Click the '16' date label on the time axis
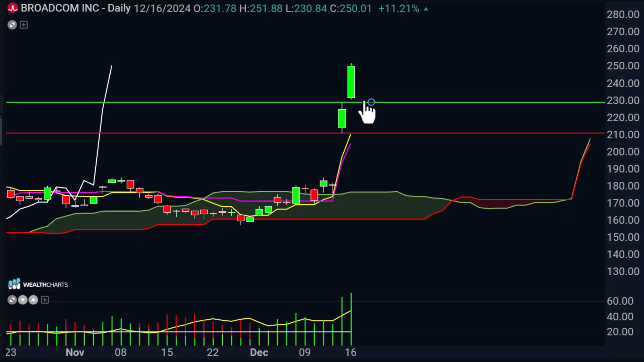The width and height of the screenshot is (644, 362). 351,353
